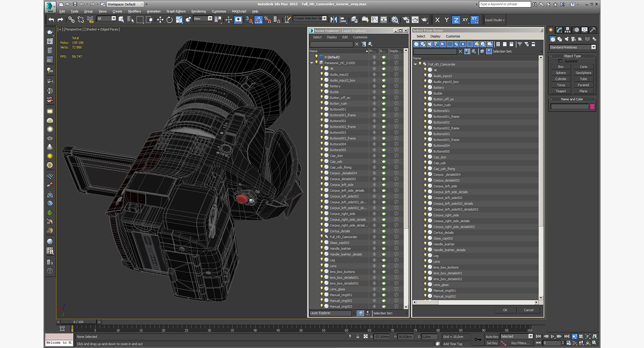Click the time slider 0 / 100 handle
This screenshot has height=348, width=644.
tap(78, 322)
